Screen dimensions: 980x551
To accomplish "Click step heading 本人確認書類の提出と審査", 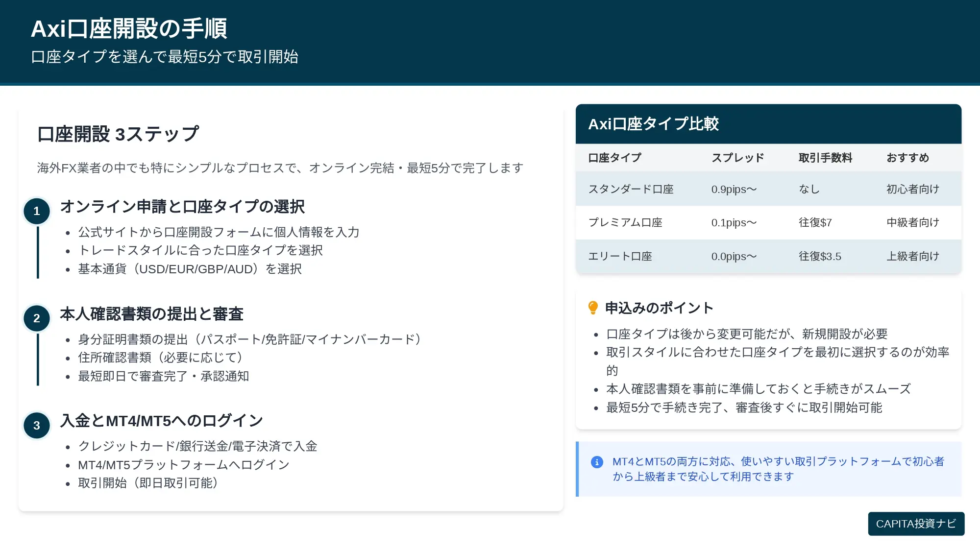I will coord(152,314).
